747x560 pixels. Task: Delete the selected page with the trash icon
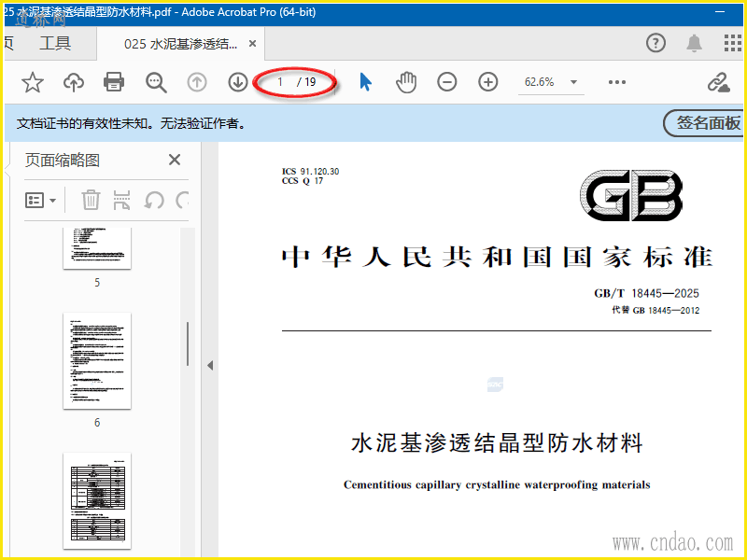point(91,200)
